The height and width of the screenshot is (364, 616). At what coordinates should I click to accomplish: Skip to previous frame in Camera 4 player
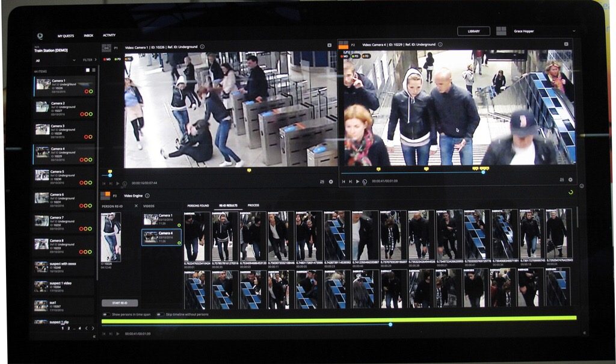pos(343,181)
